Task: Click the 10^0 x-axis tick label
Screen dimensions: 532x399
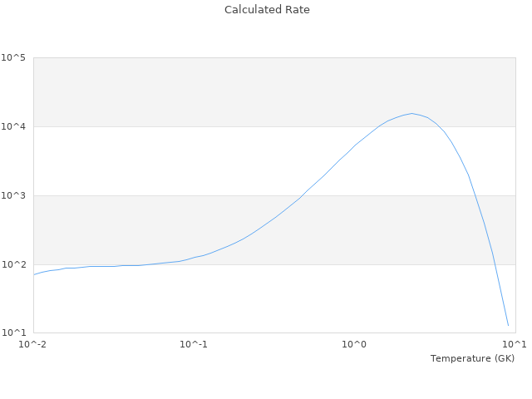Action: click(355, 344)
